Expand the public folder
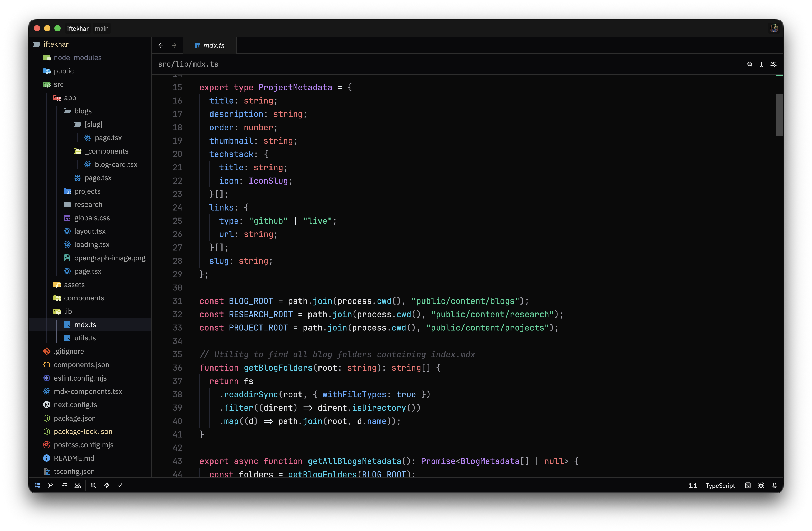The image size is (812, 531). 90,71
